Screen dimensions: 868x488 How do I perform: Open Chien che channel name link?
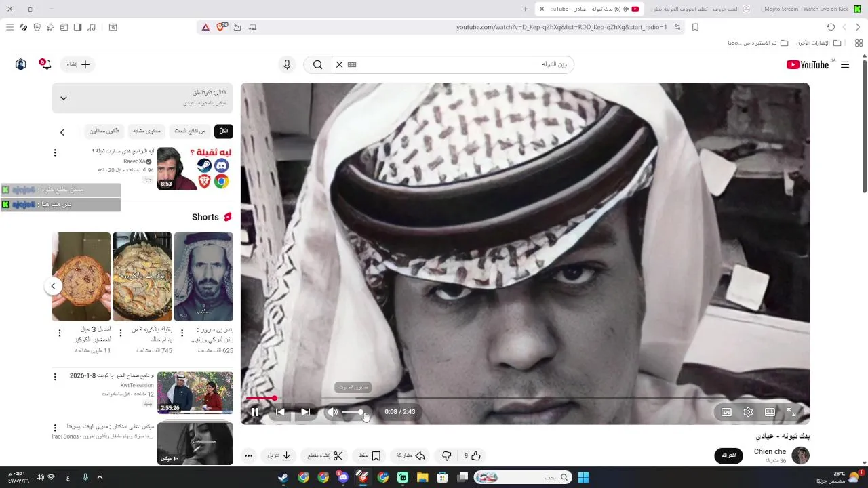[770, 451]
